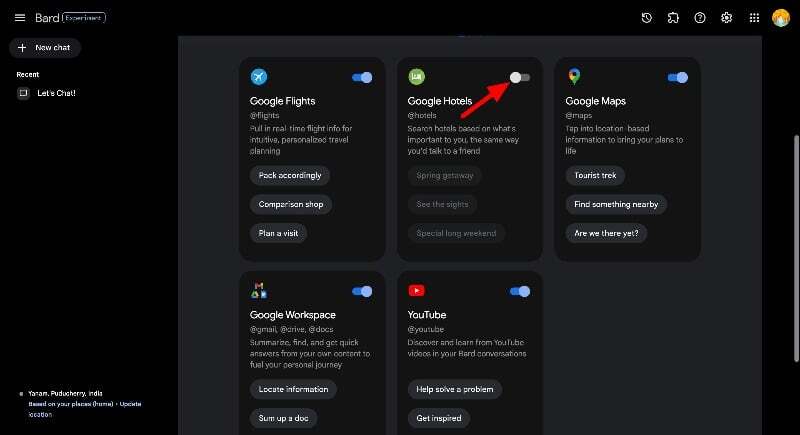Click the Experiment badge next to Bard

point(84,18)
